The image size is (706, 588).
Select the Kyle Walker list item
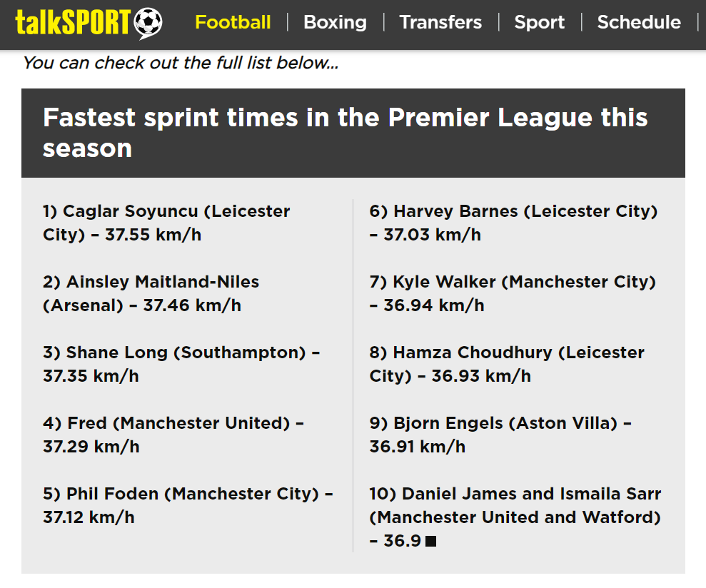[x=513, y=293]
